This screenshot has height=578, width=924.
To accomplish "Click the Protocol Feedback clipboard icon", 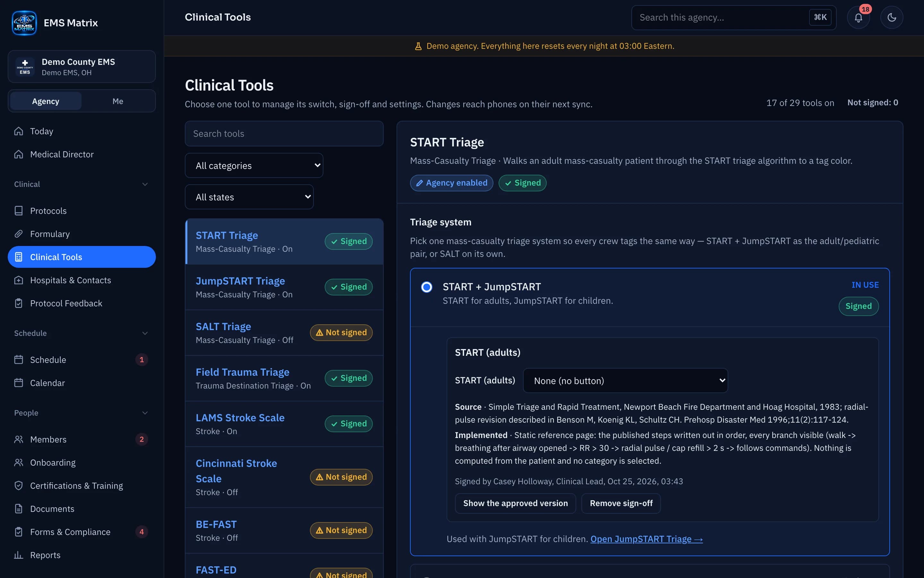I will (19, 303).
